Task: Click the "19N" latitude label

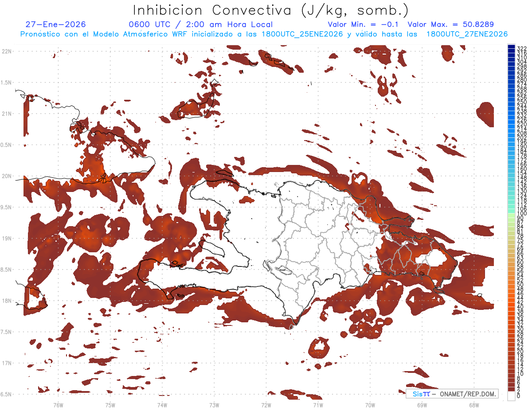Action: tap(7, 238)
